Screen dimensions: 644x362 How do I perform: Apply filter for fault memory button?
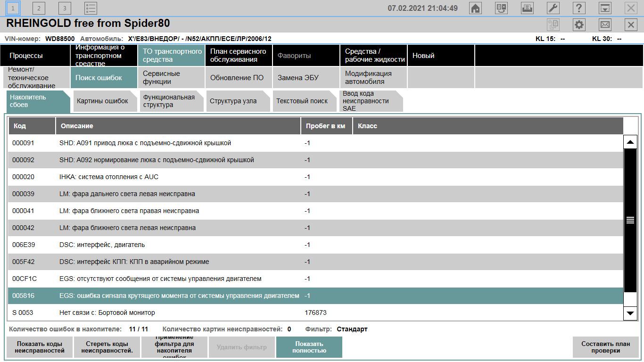coord(174,347)
